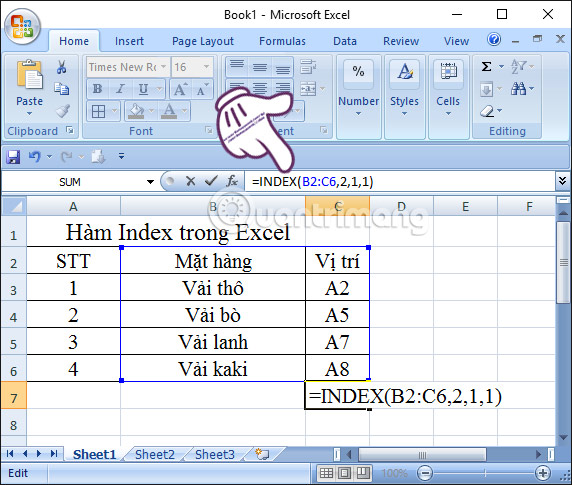Toggle Wrap Text icon
The image size is (572, 485).
tap(308, 66)
